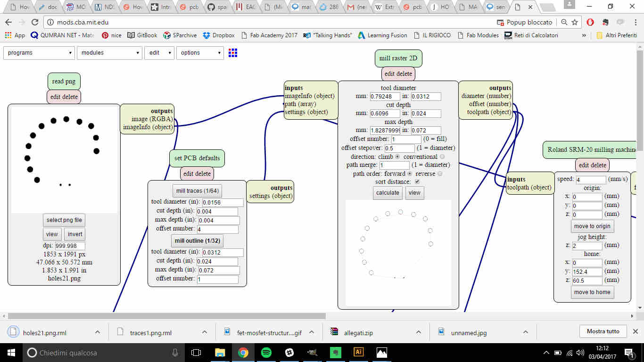Viewport: 644px width, 362px height.
Task: Switch to the GitHub 'spa' tab
Action: point(218,7)
